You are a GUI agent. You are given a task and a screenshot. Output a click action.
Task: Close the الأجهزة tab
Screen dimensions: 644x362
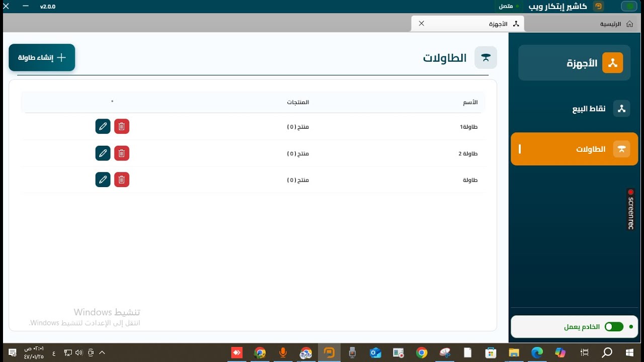tap(422, 24)
